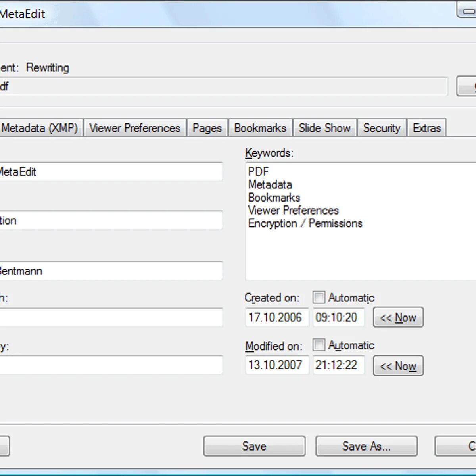Open the Extras tab
This screenshot has height=476, width=476.
coord(427,128)
